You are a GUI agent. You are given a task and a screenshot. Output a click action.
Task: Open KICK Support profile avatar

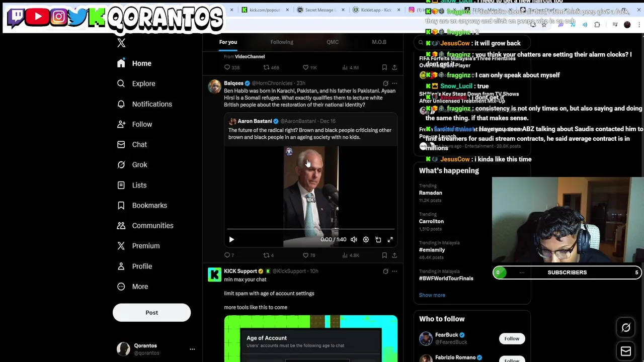pos(214,275)
